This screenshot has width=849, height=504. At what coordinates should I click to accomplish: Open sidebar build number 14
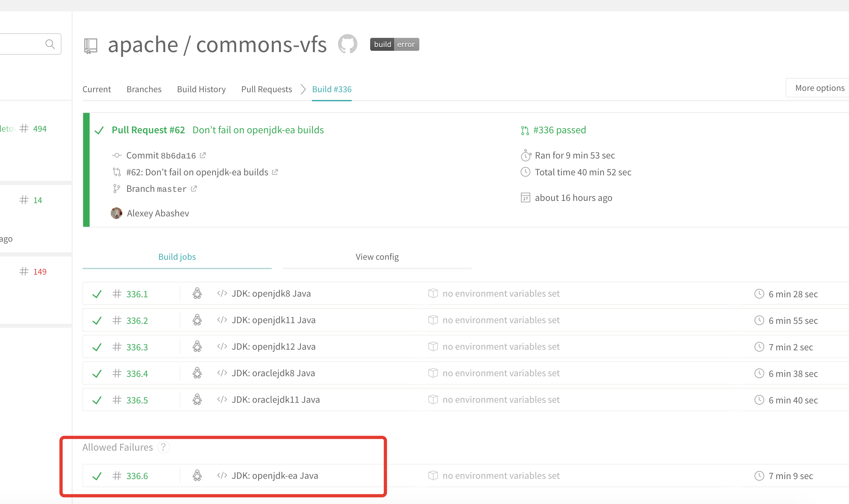point(37,200)
